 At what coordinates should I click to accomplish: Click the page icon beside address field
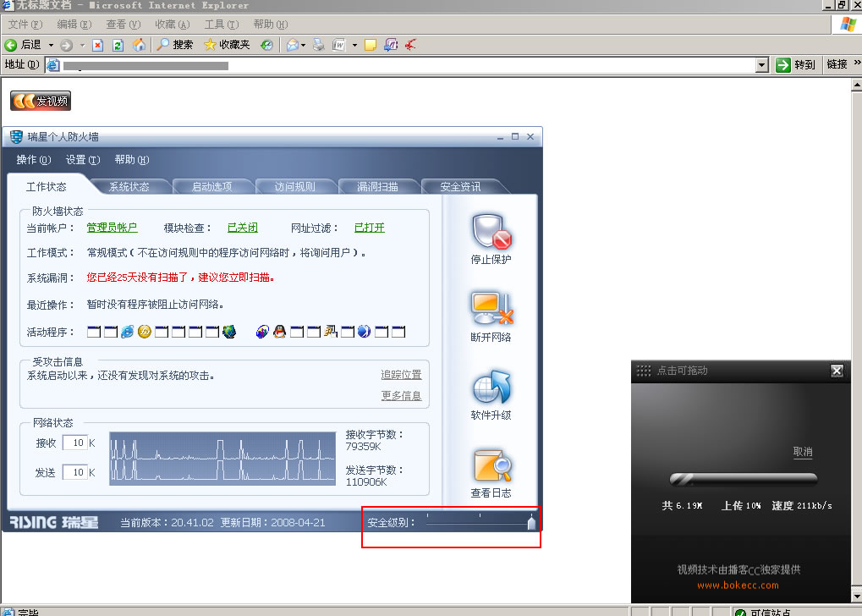pos(53,65)
